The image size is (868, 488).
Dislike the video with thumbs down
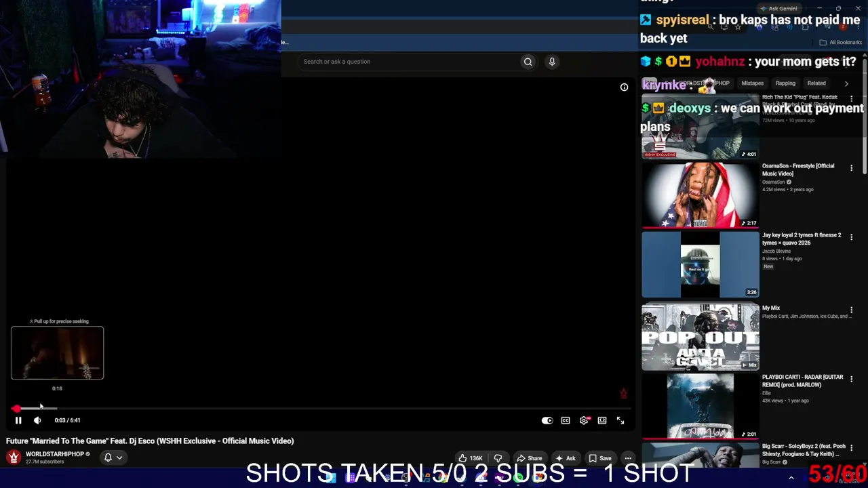(x=498, y=458)
